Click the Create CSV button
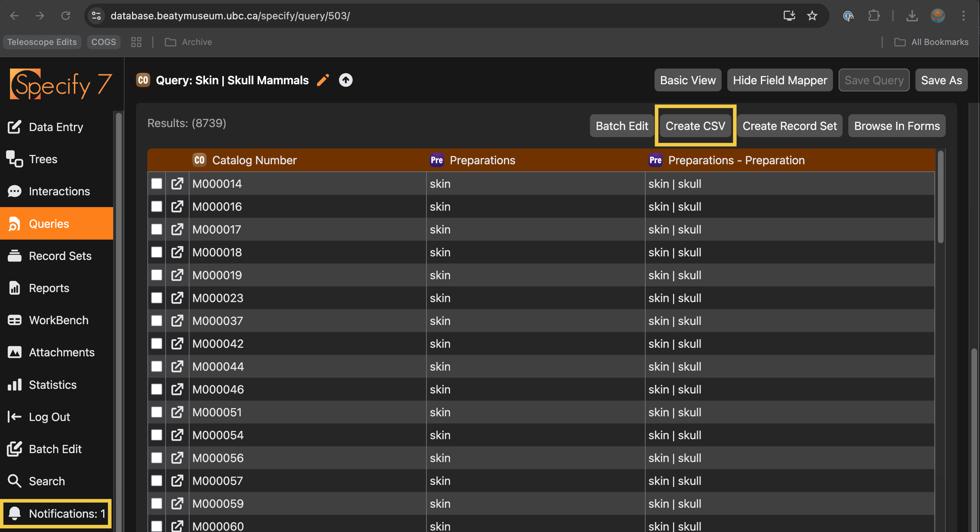The height and width of the screenshot is (532, 980). tap(695, 126)
